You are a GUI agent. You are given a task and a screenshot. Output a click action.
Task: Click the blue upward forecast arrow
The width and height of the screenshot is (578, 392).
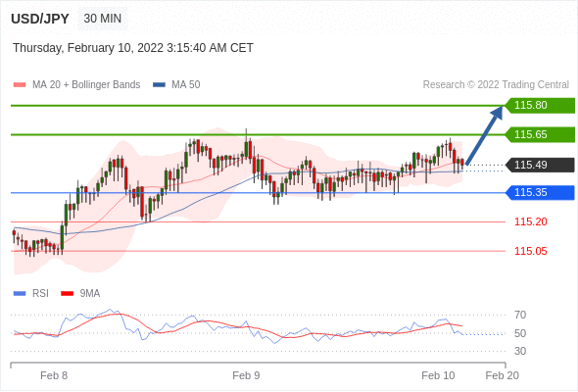point(484,135)
